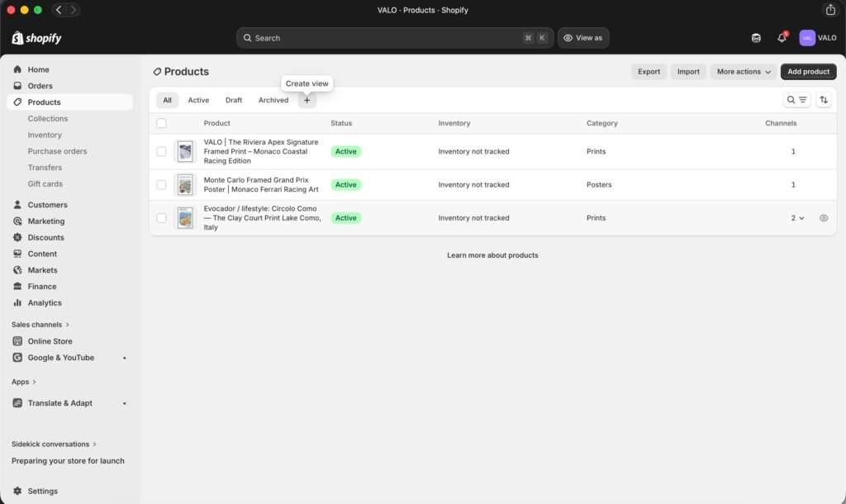Viewport: 846px width, 504px height.
Task: Switch to the Draft tab
Action: point(234,100)
